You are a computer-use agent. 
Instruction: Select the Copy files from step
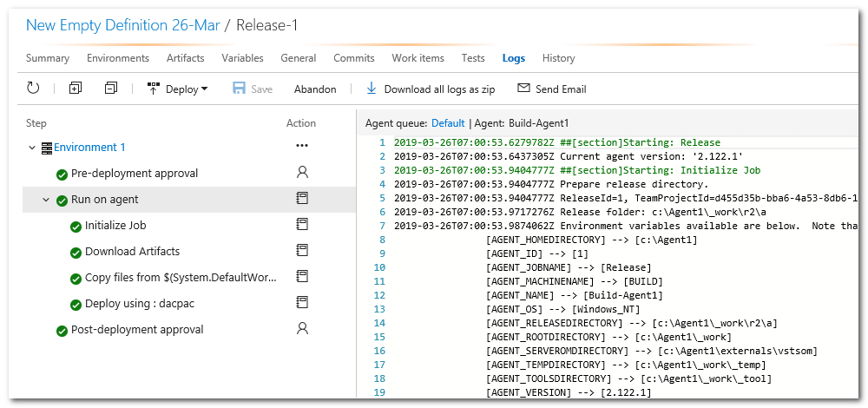tap(181, 277)
